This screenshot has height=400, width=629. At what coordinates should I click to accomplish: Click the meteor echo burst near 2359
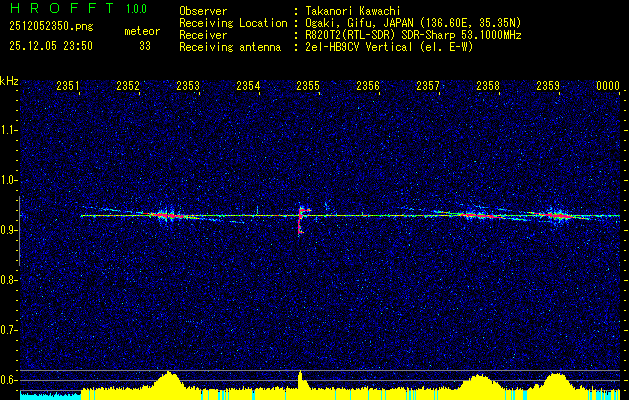pos(557,216)
